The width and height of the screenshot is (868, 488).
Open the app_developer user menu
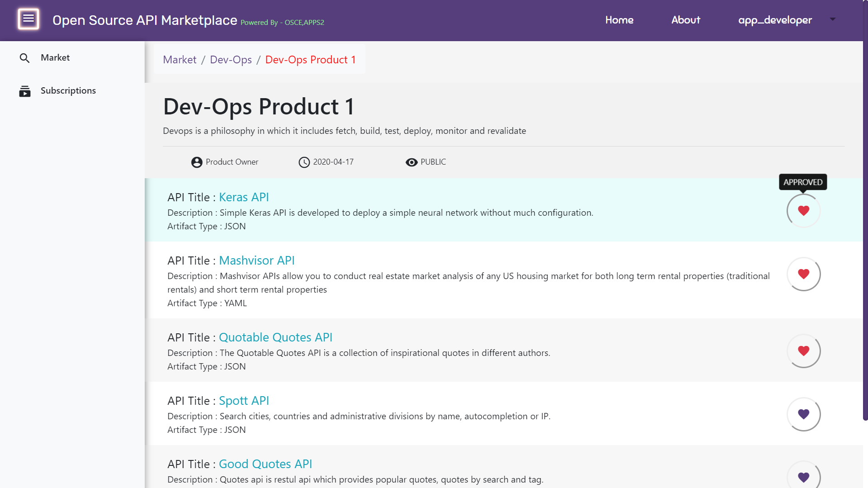point(775,20)
